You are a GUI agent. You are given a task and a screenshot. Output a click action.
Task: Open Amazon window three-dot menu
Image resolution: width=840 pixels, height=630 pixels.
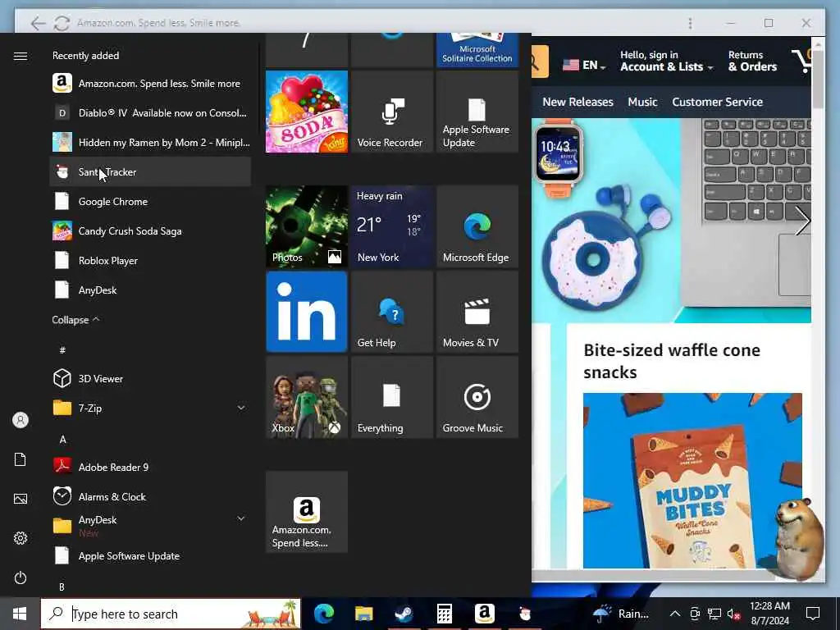690,23
